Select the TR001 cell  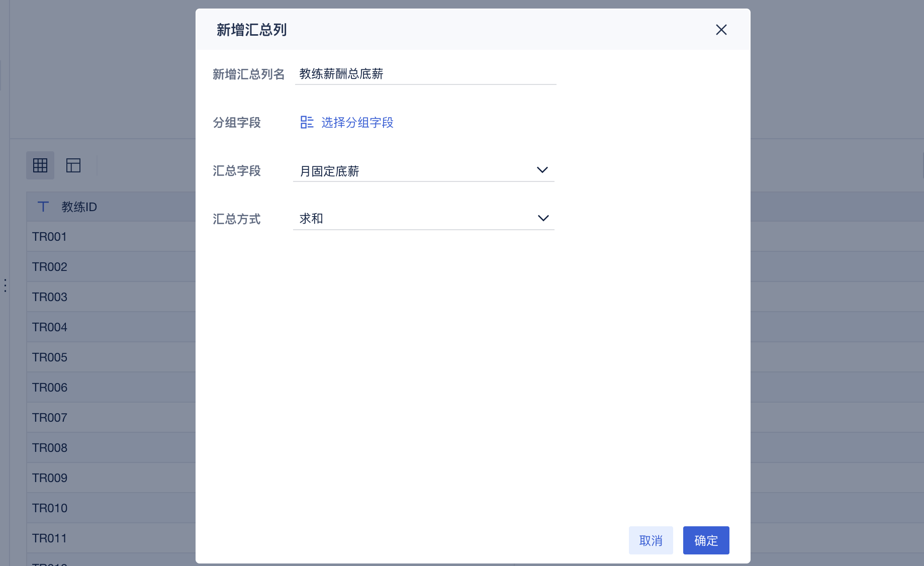111,237
